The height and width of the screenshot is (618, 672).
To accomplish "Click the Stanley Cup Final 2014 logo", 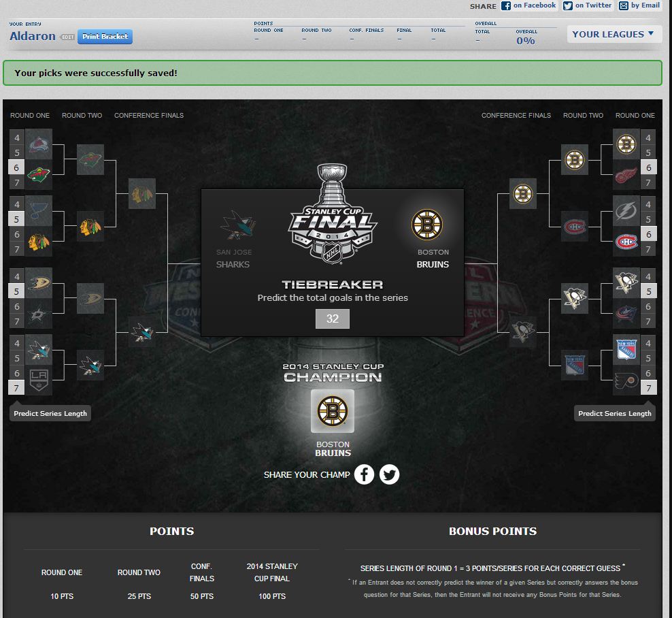I will point(333,214).
